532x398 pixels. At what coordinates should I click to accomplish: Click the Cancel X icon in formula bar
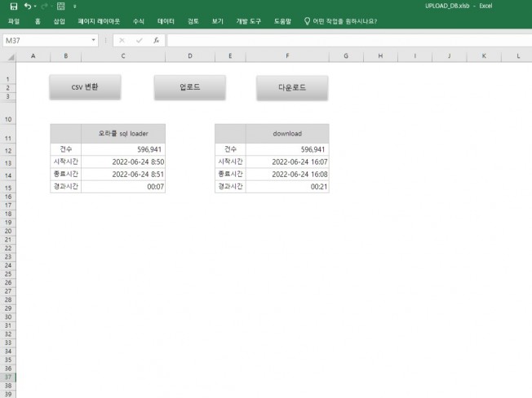pyautogui.click(x=122, y=41)
